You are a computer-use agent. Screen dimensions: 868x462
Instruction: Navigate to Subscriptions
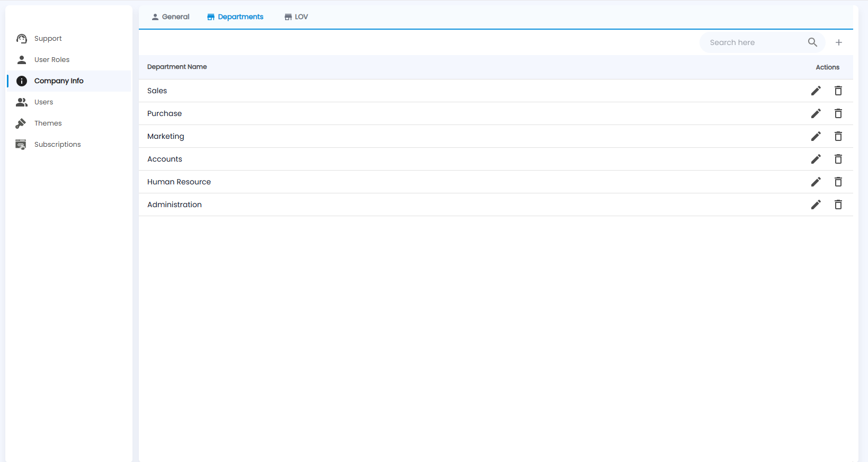click(69, 145)
